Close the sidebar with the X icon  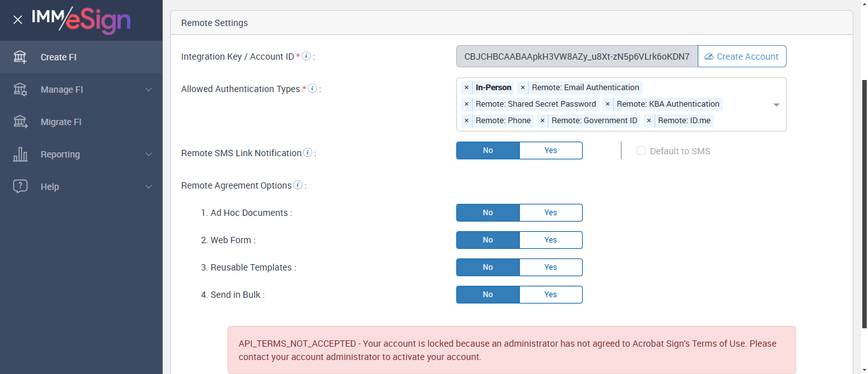click(18, 20)
